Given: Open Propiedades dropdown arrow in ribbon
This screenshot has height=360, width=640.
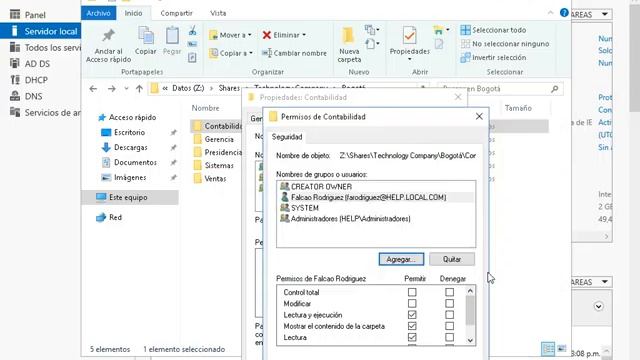Looking at the screenshot, I should click(409, 60).
